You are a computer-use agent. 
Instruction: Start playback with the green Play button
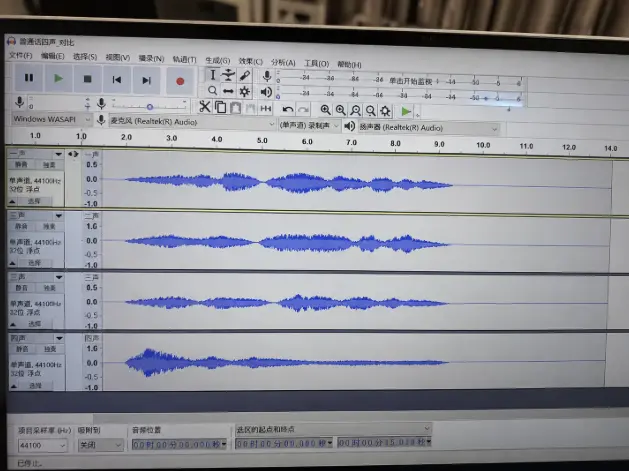(x=58, y=79)
